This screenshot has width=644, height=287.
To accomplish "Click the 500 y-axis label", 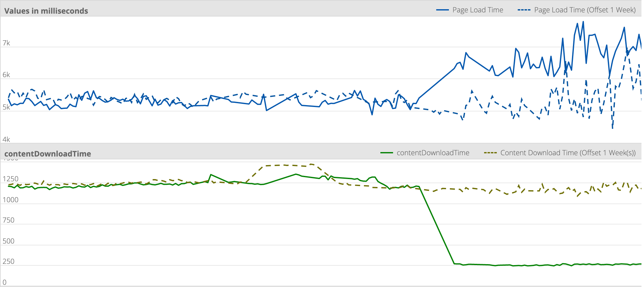I will tap(9, 241).
